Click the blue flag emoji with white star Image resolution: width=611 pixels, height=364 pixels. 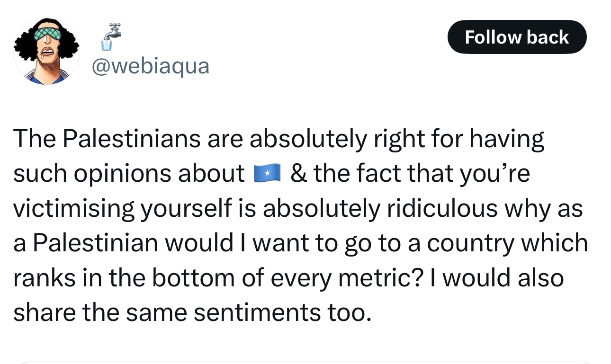pos(268,174)
